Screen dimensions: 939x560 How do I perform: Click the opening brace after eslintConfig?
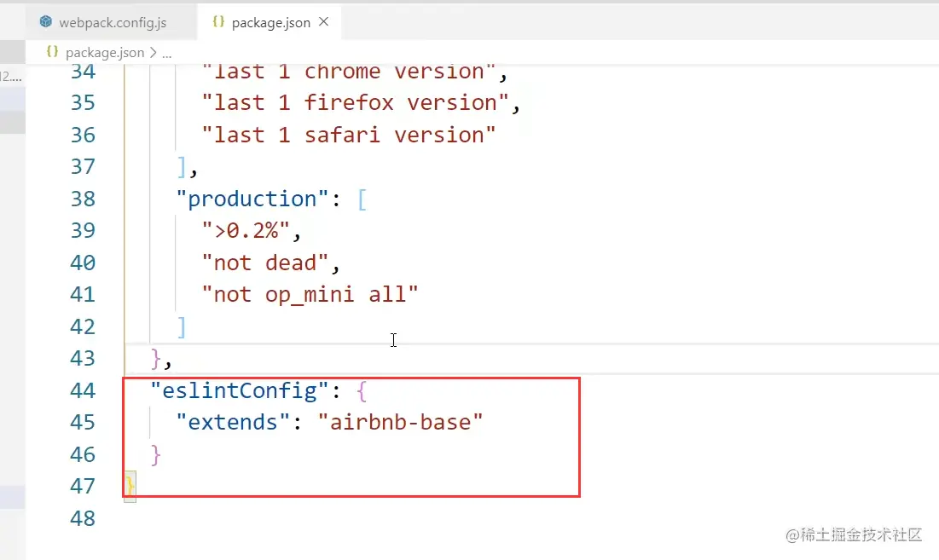click(362, 390)
